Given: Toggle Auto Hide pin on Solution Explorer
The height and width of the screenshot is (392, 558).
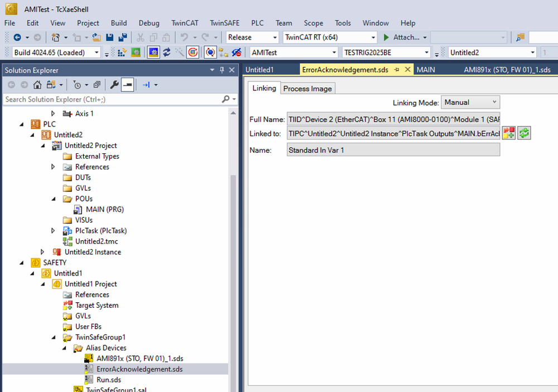Looking at the screenshot, I should coord(222,70).
